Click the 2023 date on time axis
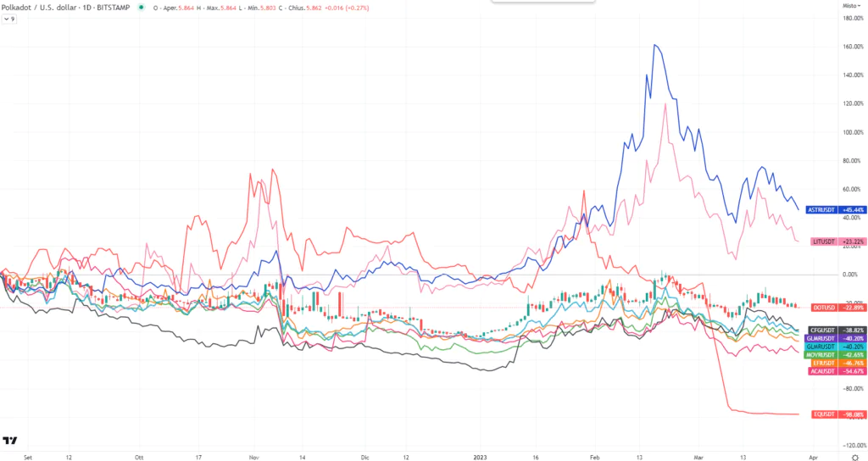Viewport: 868px width, 461px height. (x=480, y=458)
